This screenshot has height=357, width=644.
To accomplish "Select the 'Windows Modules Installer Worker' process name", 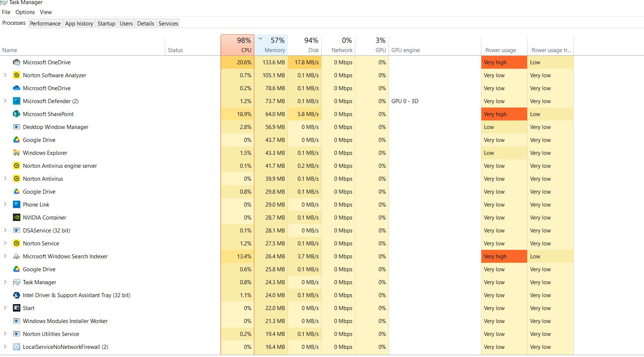I will tap(65, 321).
